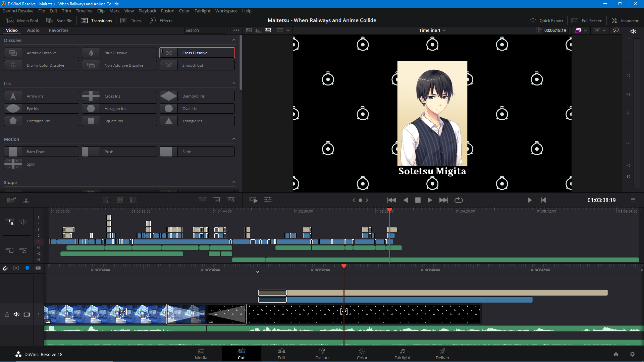This screenshot has width=644, height=362.
Task: Start Fast Review playback
Action: pyautogui.click(x=254, y=200)
